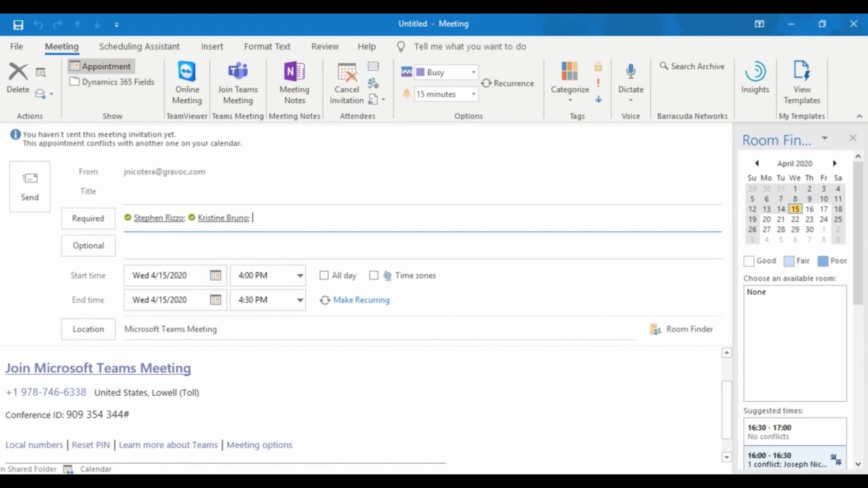Switch to the Format Text tab
This screenshot has width=868, height=488.
[x=267, y=46]
